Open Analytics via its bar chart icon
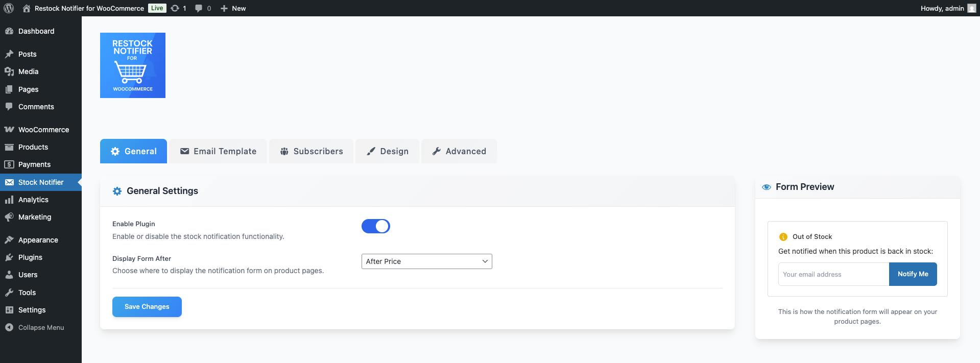 pos(9,200)
